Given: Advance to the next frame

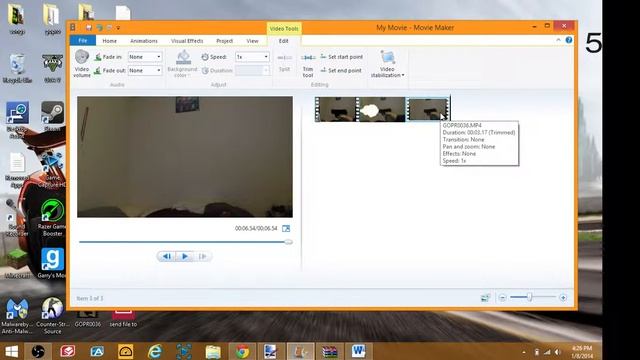Looking at the screenshot, I should [202, 256].
